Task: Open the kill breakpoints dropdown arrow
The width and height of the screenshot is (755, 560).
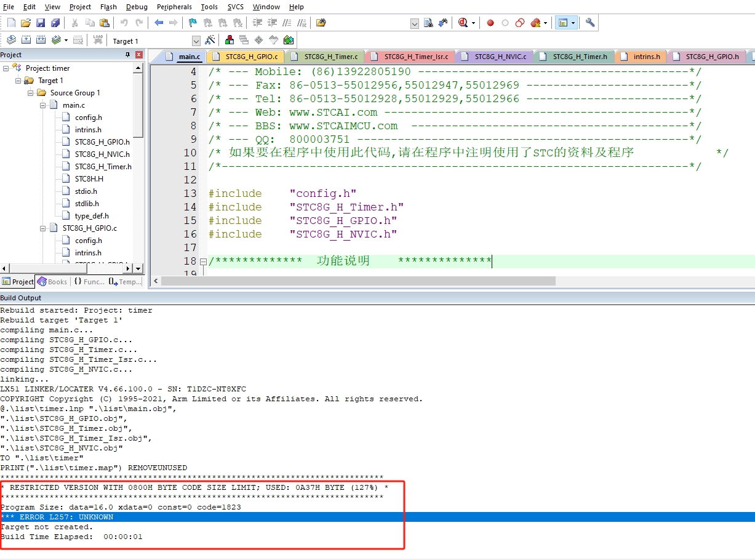Action: [546, 23]
